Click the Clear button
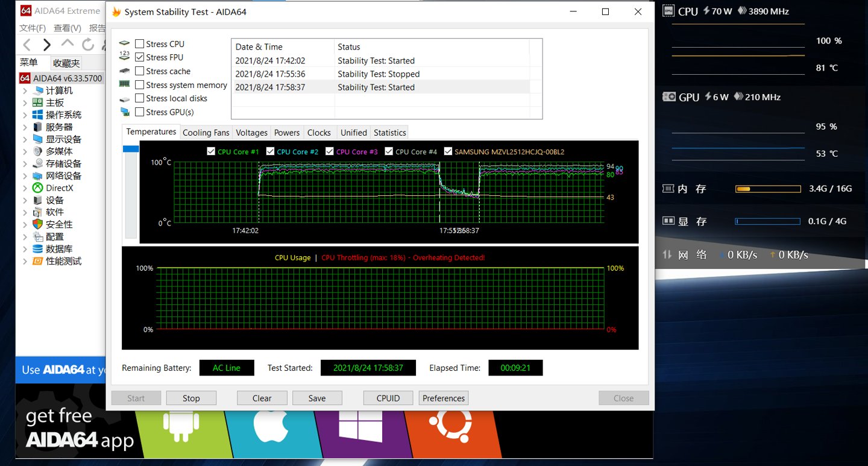 [x=262, y=398]
